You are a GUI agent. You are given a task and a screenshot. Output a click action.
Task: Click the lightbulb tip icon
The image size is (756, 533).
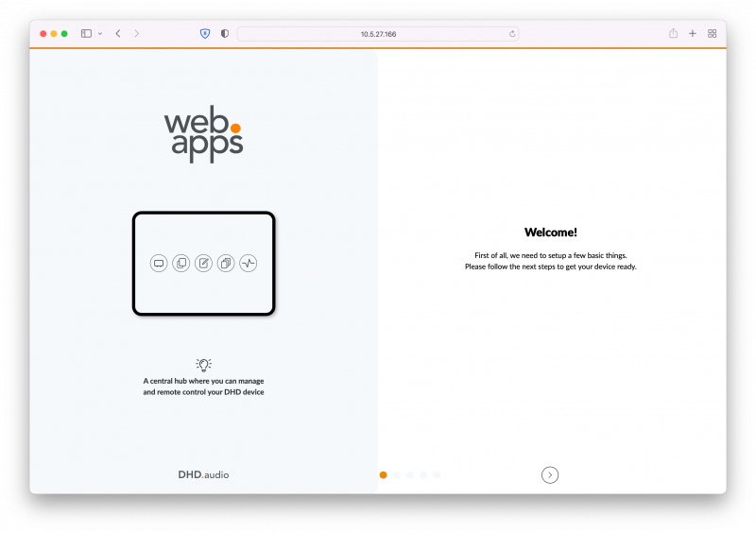click(203, 365)
